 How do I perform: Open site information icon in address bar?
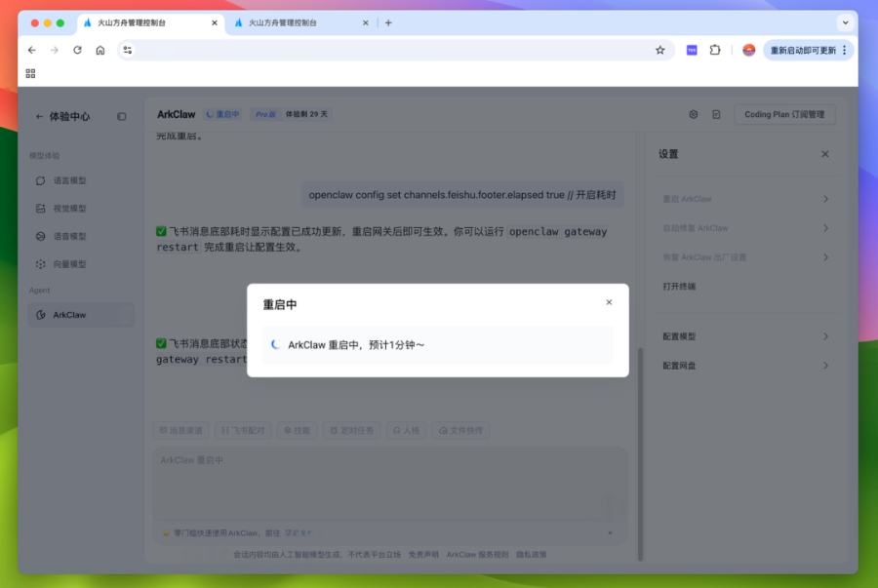click(x=128, y=50)
